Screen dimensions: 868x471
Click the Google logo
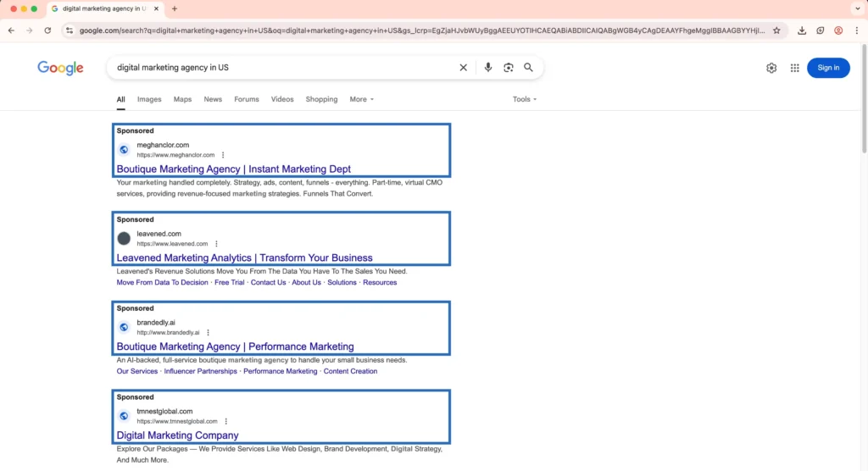[60, 68]
